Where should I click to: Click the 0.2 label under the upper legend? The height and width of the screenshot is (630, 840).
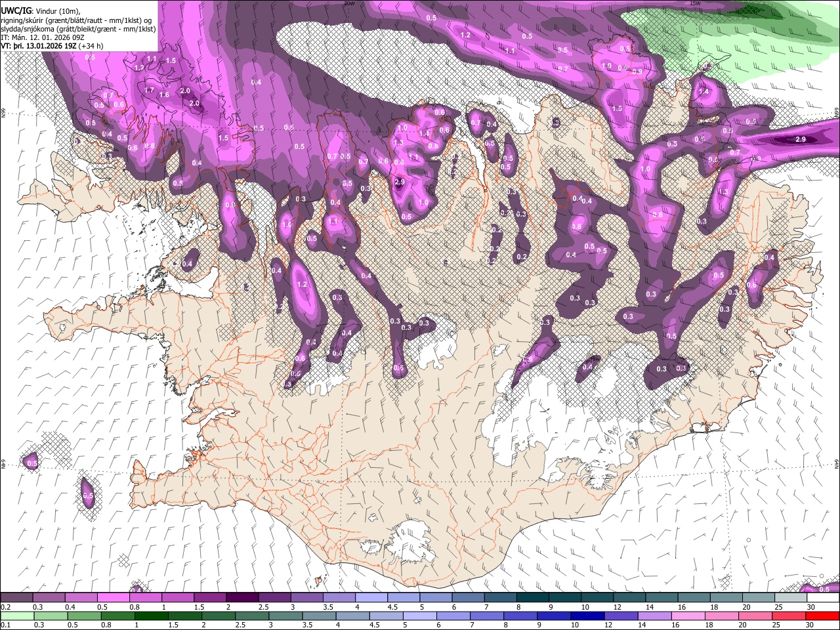pos(5,607)
